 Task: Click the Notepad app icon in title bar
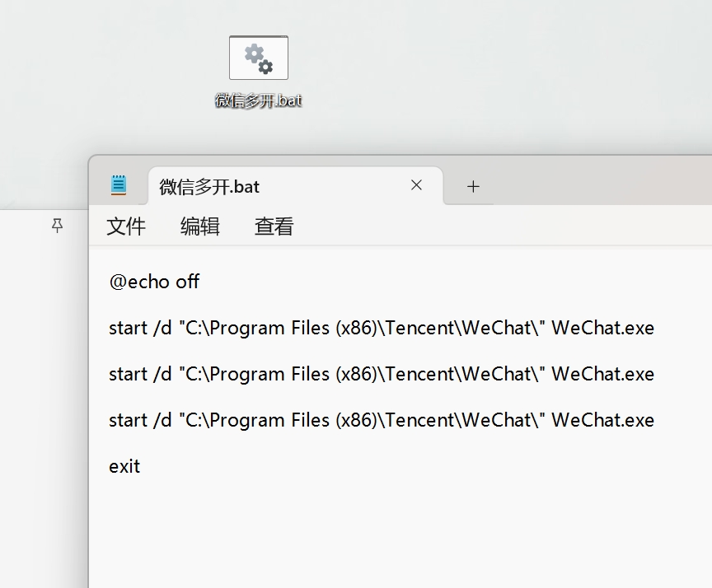[x=119, y=185]
